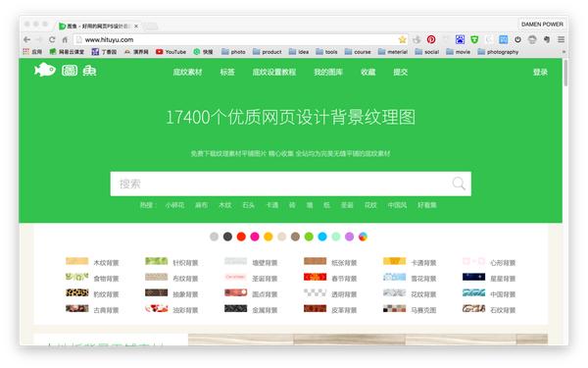Open the idea bookmarks folder

coord(299,52)
